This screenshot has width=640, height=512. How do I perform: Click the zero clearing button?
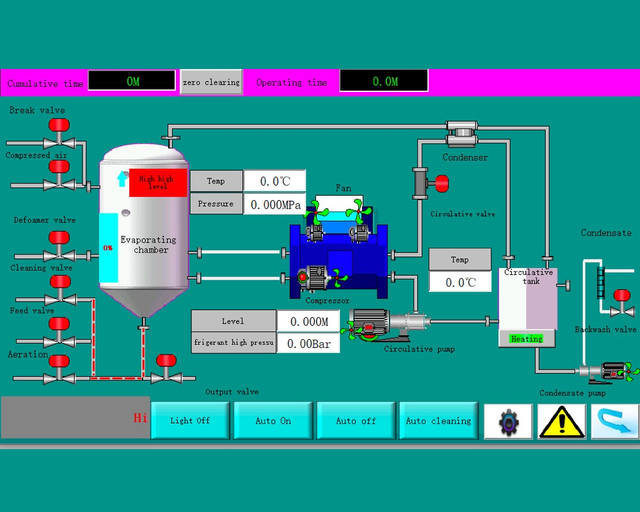tap(211, 82)
